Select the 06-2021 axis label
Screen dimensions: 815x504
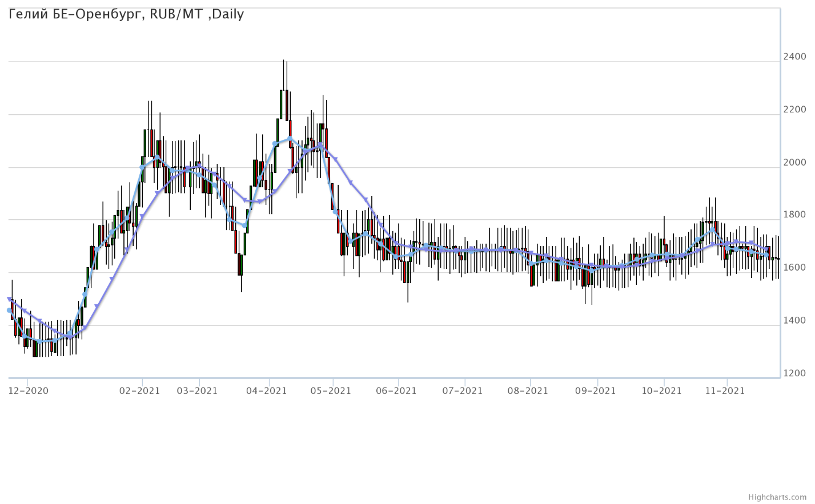396,391
